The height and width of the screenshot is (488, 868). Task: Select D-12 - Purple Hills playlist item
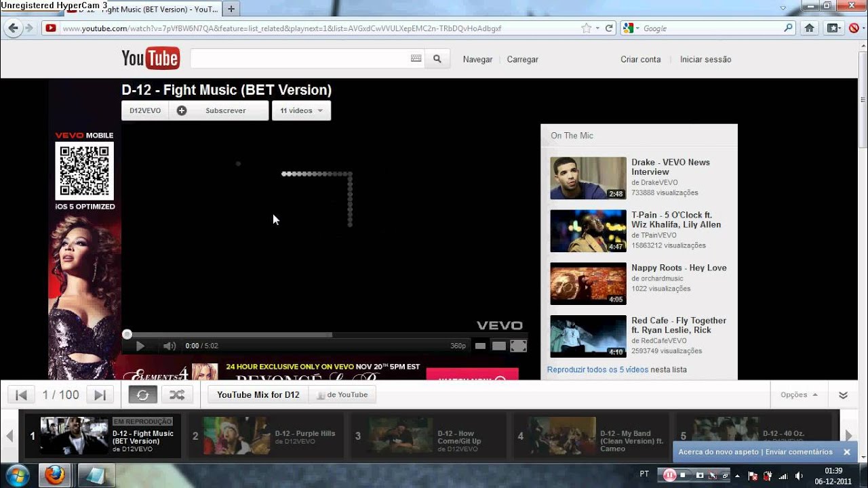(x=266, y=436)
